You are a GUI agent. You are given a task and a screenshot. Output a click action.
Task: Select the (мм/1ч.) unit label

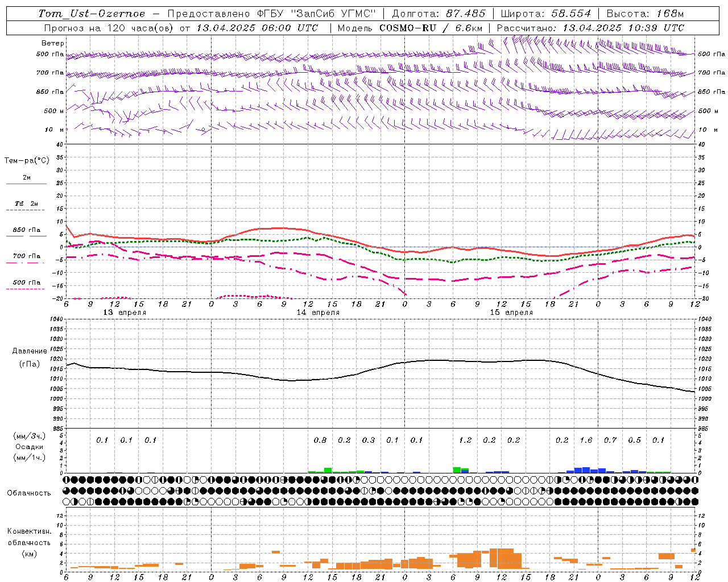[x=30, y=458]
